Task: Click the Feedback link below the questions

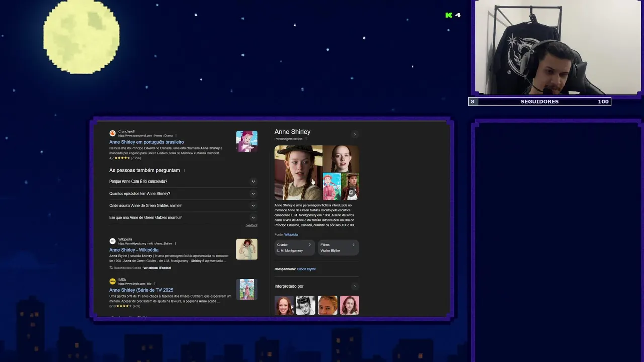Action: [x=251, y=225]
